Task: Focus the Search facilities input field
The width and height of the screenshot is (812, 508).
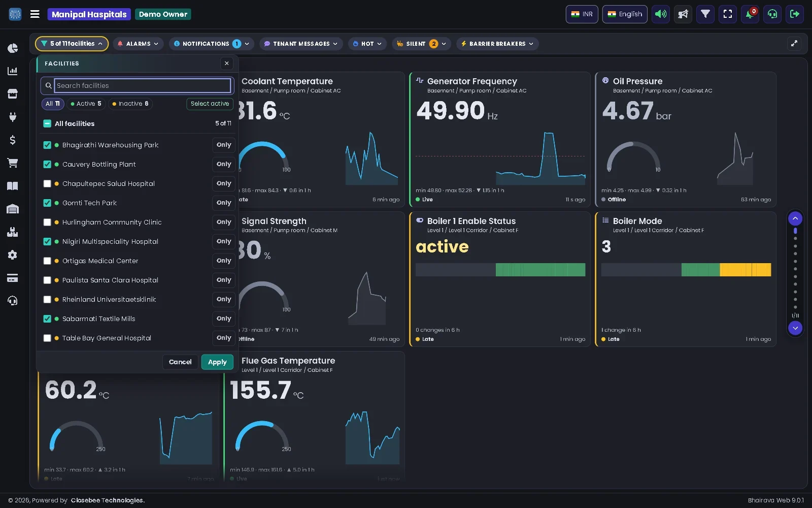Action: (x=143, y=85)
